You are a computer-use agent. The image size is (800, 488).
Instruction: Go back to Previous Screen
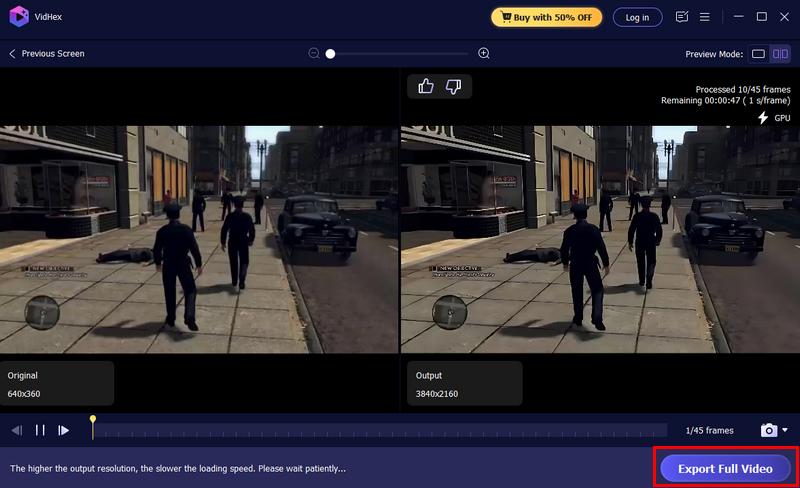tap(47, 53)
